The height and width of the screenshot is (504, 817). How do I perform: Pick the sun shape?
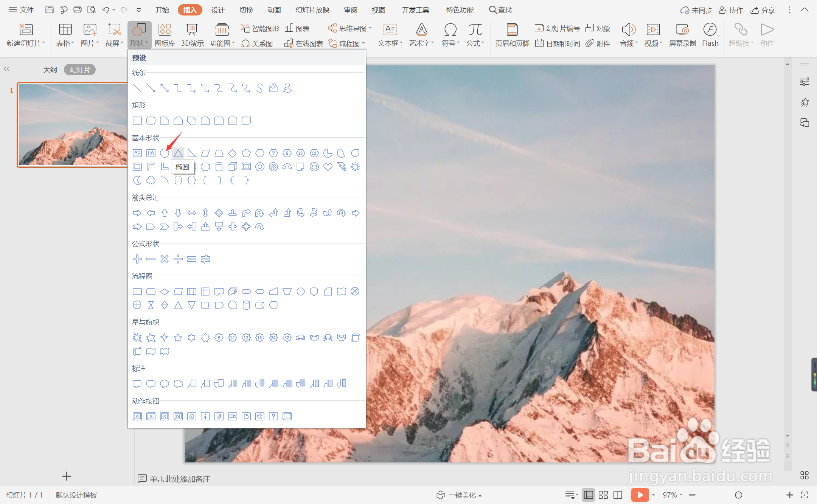click(355, 167)
